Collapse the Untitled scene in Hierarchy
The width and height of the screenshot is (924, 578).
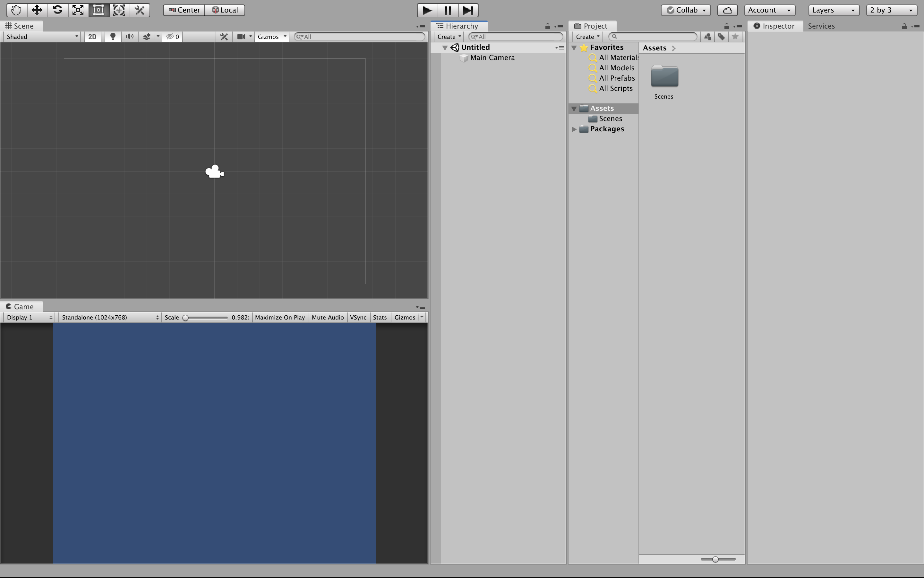[445, 48]
